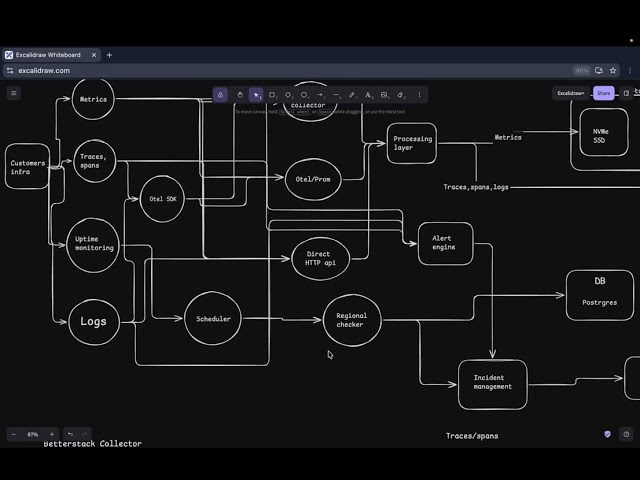
Task: Select the Otel/Prom ellipse node
Action: coord(313,179)
